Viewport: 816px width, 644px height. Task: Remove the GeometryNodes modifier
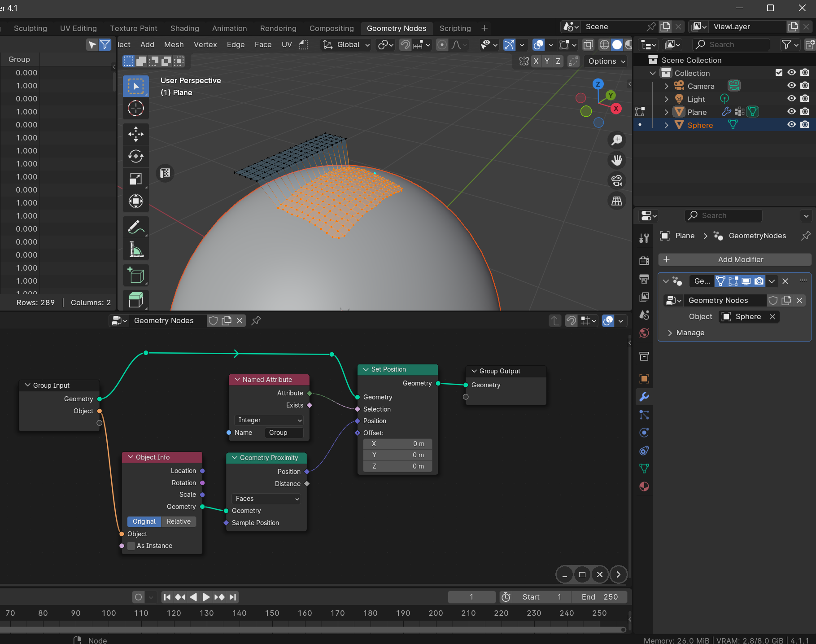785,281
